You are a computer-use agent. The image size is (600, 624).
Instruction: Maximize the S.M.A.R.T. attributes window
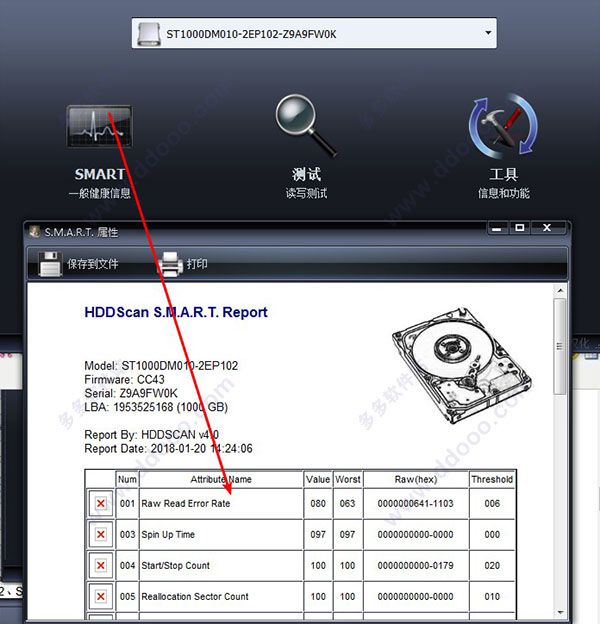519,228
